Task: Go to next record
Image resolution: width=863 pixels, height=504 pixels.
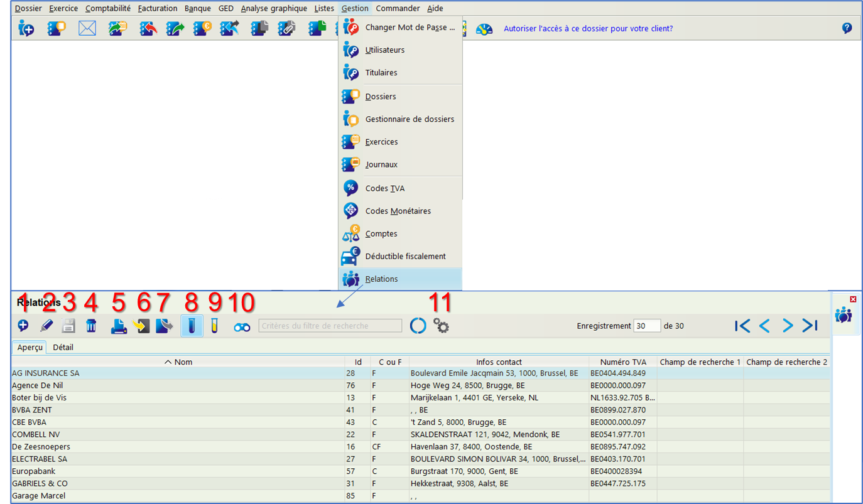Action: (788, 326)
